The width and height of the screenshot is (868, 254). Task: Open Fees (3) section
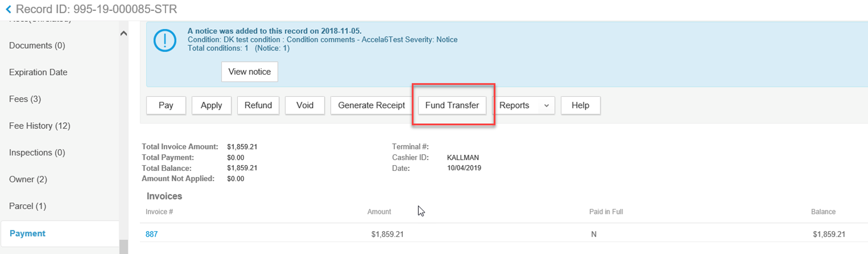click(x=25, y=99)
